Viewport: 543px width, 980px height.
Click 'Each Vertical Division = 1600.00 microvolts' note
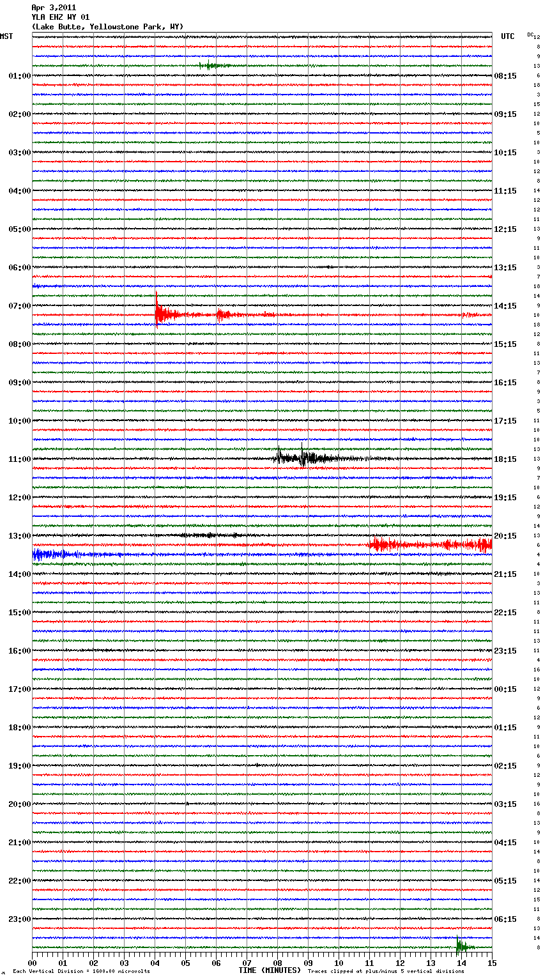81,971
